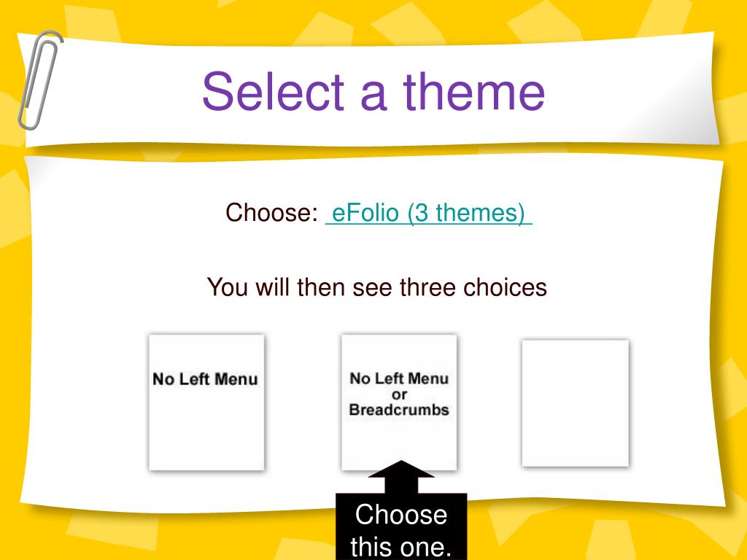Click the black 'Choose this one.' callout box
Viewport: 747px width, 560px height.
(x=401, y=526)
